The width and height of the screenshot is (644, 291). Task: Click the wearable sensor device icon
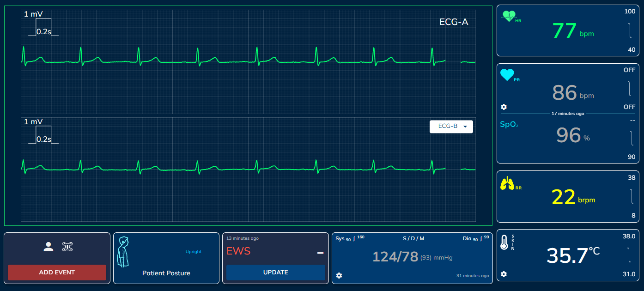tap(67, 247)
